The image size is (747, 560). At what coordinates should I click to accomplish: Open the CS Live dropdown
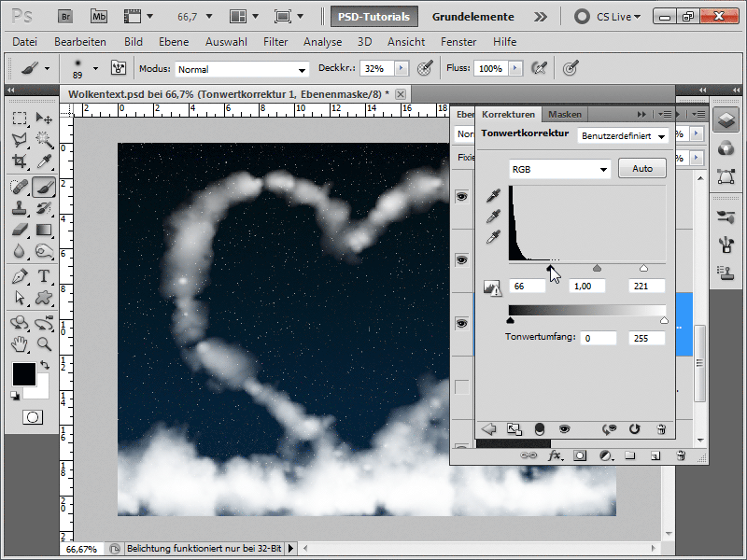[x=618, y=17]
